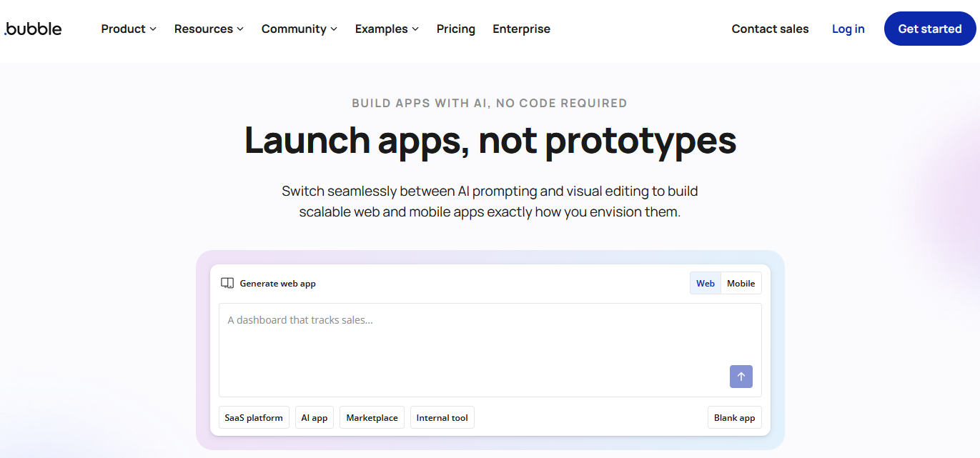The width and height of the screenshot is (980, 458).
Task: Expand the Product menu
Action: pyautogui.click(x=129, y=29)
